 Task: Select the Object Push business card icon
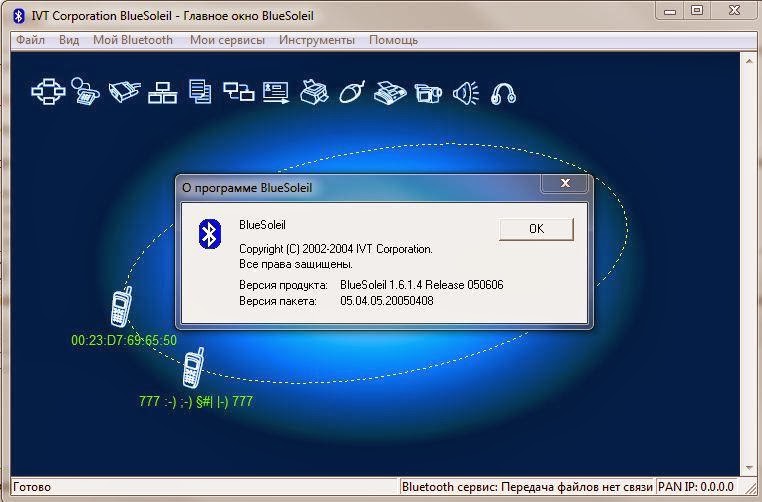(276, 92)
